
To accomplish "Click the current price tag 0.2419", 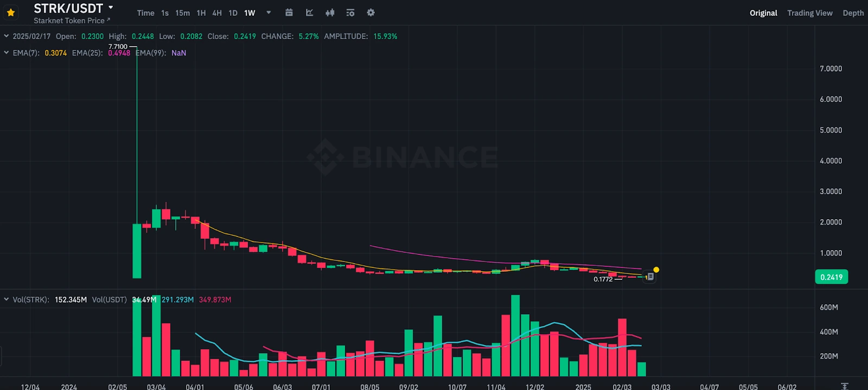I will coord(831,277).
